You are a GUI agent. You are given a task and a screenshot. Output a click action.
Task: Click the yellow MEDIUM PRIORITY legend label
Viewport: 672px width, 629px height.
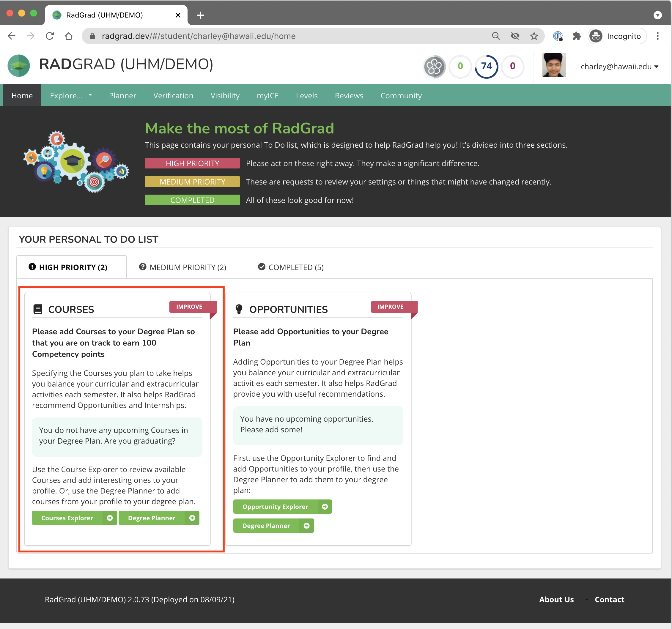[192, 182]
